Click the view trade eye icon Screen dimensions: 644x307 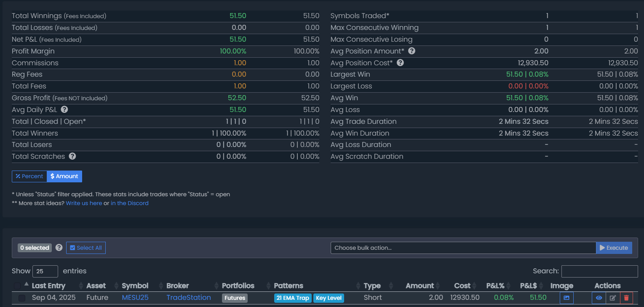tap(599, 298)
